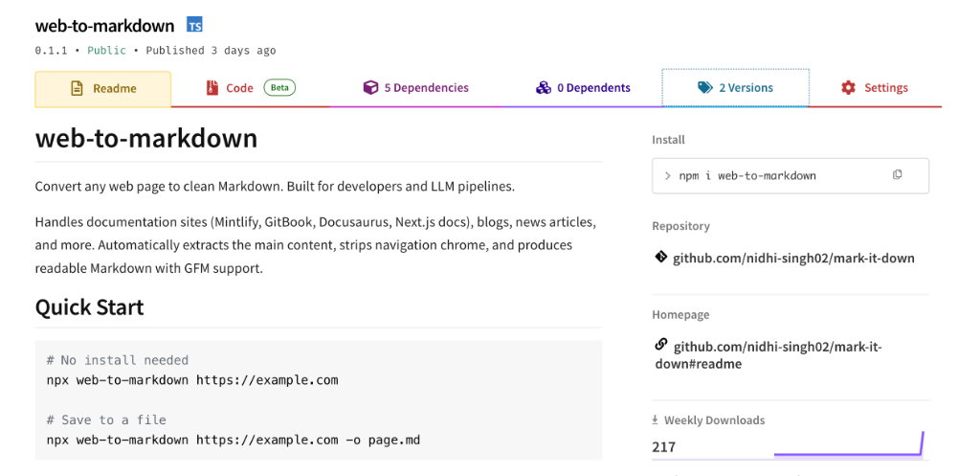This screenshot has height=476, width=980.
Task: Open the 5 Dependencies tab
Action: click(x=415, y=88)
